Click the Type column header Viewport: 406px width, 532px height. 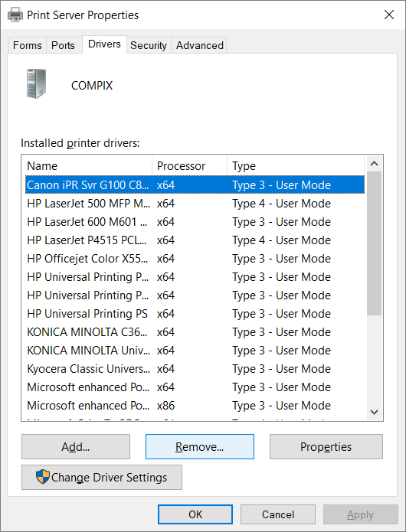[x=296, y=166]
